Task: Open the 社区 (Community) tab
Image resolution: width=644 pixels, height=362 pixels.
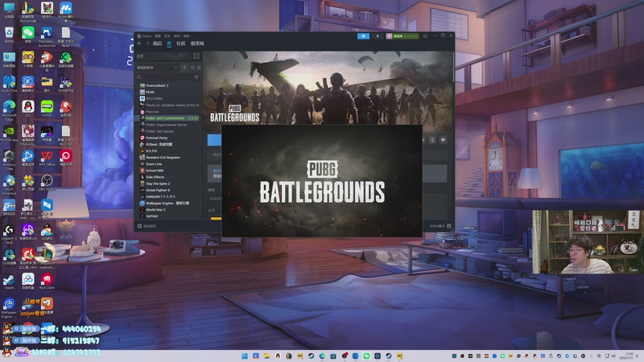Action: point(180,43)
